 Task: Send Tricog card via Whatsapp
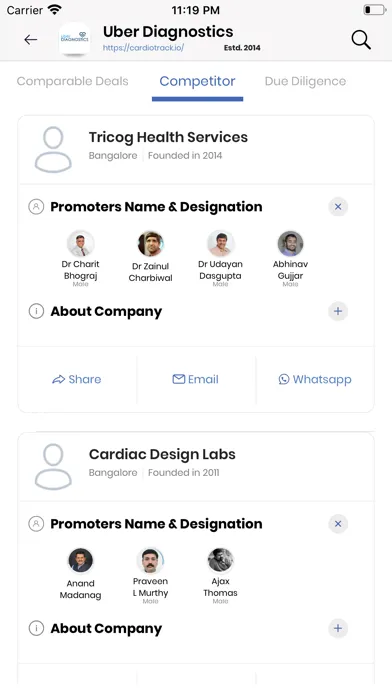[315, 379]
